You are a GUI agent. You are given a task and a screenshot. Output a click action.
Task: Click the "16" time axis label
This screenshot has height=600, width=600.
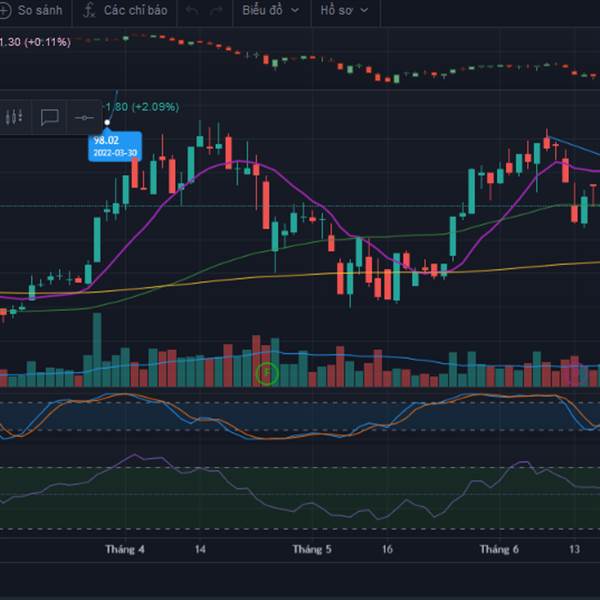pyautogui.click(x=387, y=549)
